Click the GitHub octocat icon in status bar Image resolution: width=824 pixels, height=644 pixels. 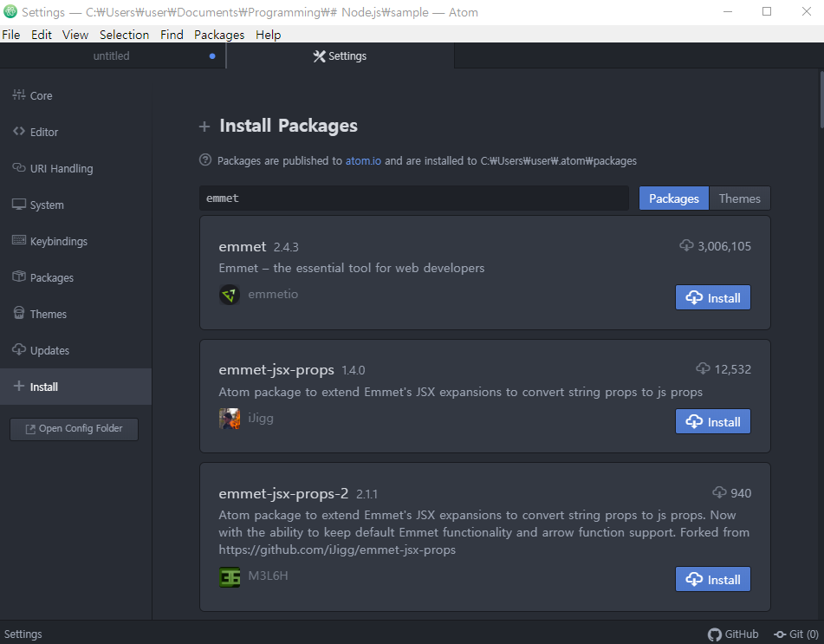(x=715, y=634)
